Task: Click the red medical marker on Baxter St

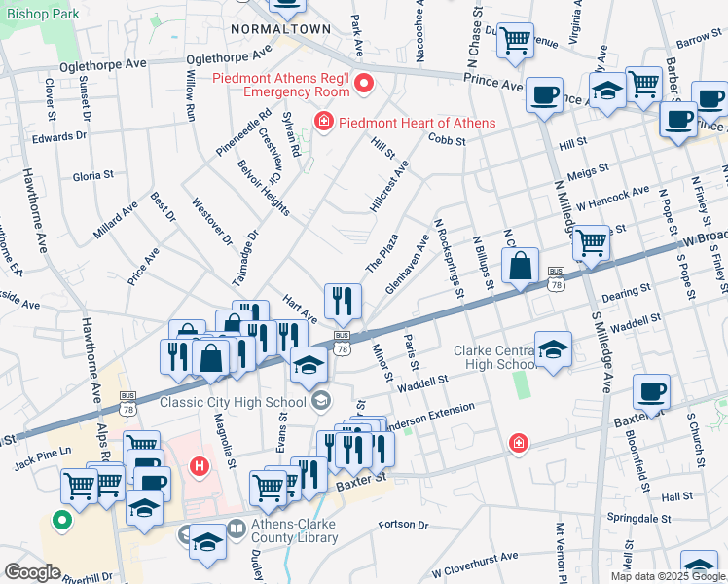Action: [518, 443]
